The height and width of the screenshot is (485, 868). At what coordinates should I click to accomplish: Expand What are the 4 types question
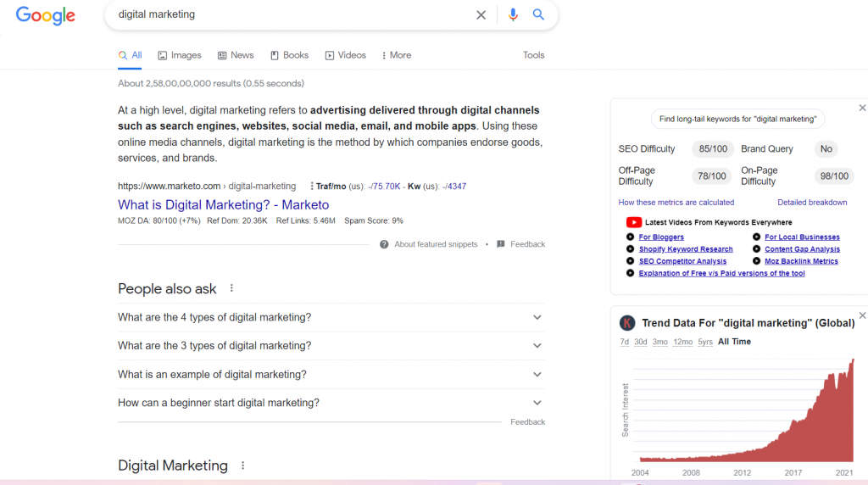click(331, 317)
